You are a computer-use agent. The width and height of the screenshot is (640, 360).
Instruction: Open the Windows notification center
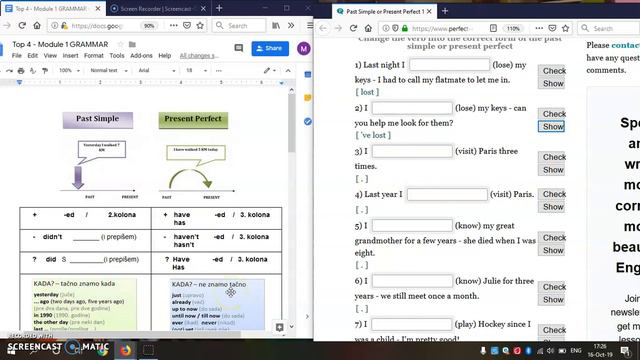pos(625,351)
